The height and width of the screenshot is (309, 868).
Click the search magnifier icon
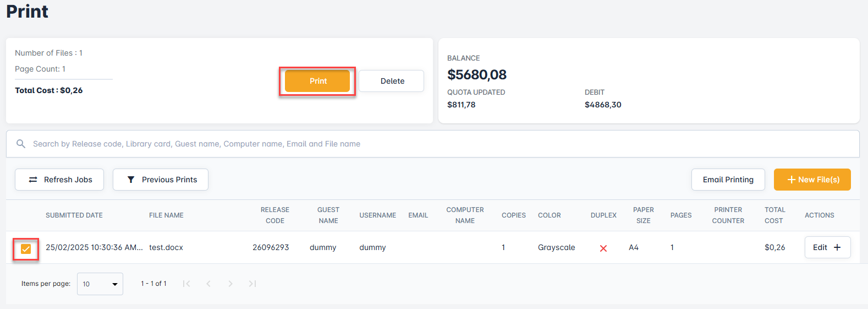tap(21, 144)
